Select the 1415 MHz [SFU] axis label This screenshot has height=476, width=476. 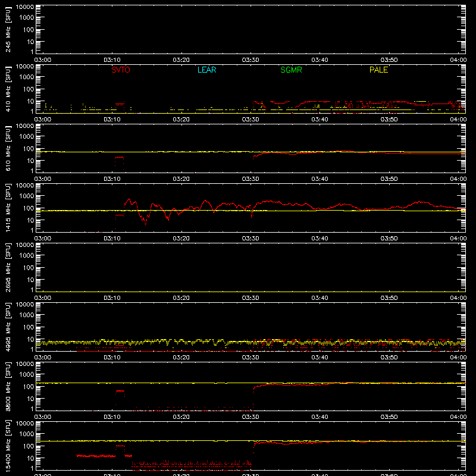pos(8,208)
